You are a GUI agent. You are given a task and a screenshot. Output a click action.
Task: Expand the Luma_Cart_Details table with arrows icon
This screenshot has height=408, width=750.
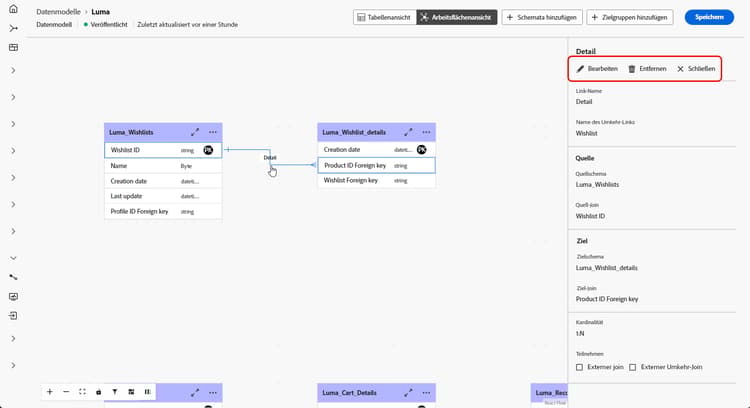(x=408, y=393)
